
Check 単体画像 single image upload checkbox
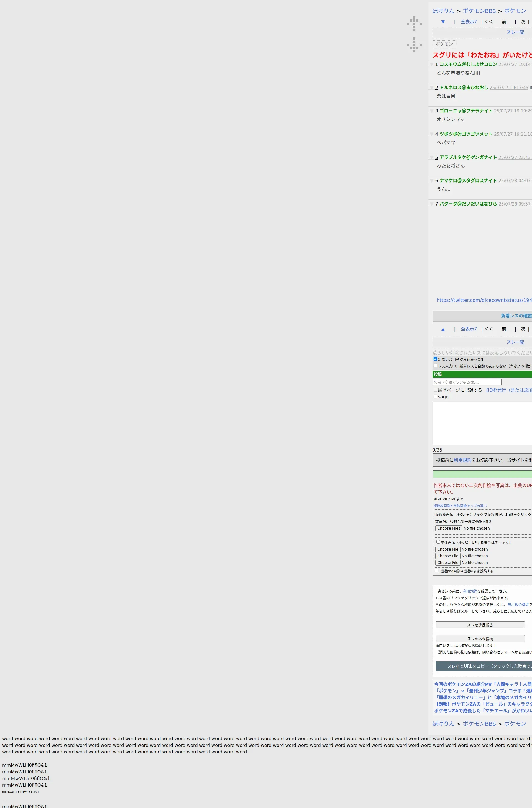click(x=438, y=542)
